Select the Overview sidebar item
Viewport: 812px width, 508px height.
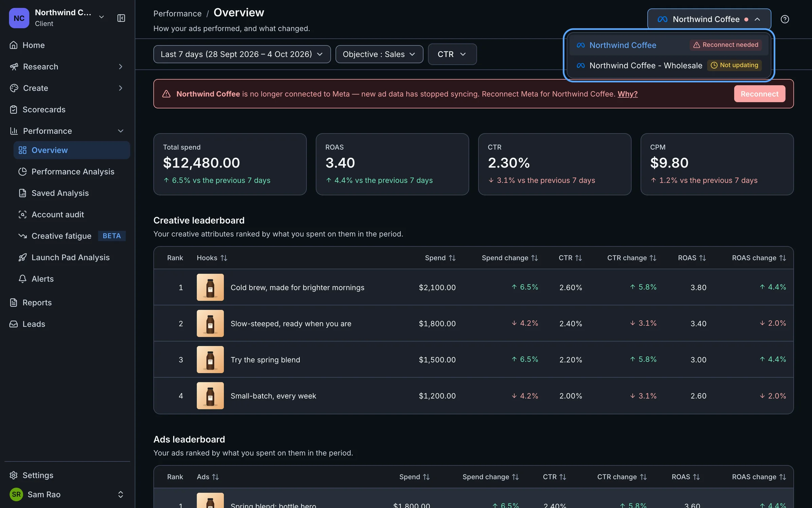[72, 150]
